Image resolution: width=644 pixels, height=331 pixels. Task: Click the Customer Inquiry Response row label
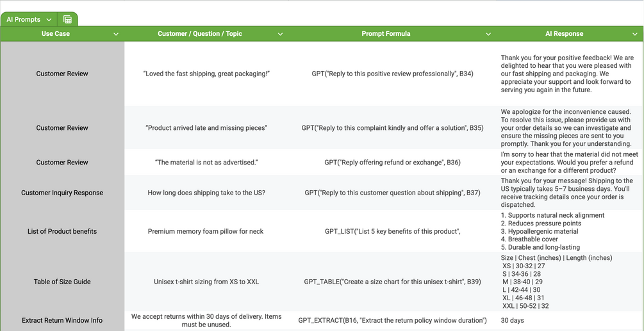tap(62, 193)
